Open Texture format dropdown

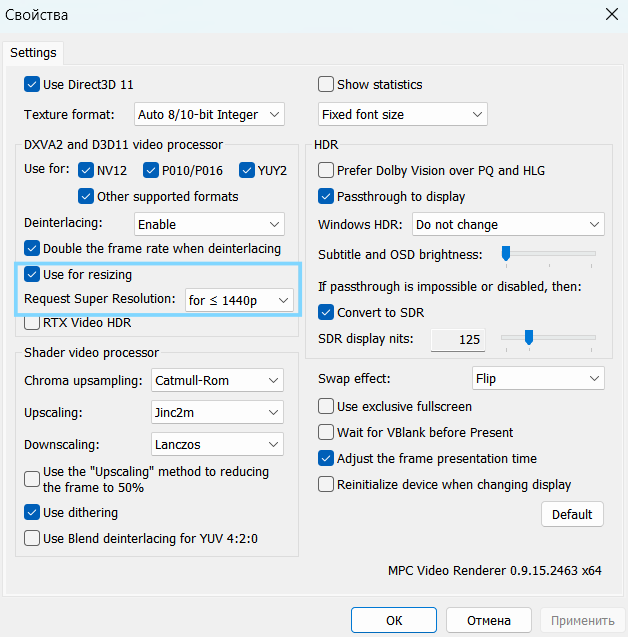(x=209, y=115)
